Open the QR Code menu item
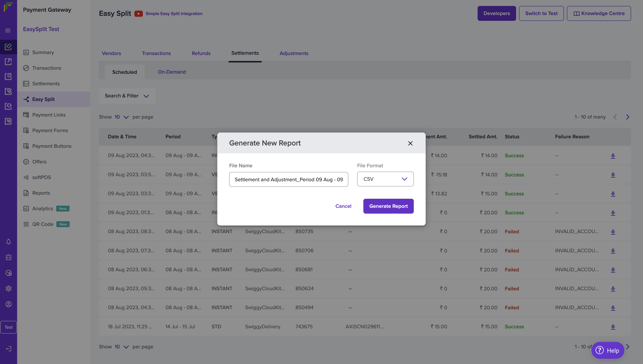Image resolution: width=643 pixels, height=364 pixels. (x=43, y=224)
